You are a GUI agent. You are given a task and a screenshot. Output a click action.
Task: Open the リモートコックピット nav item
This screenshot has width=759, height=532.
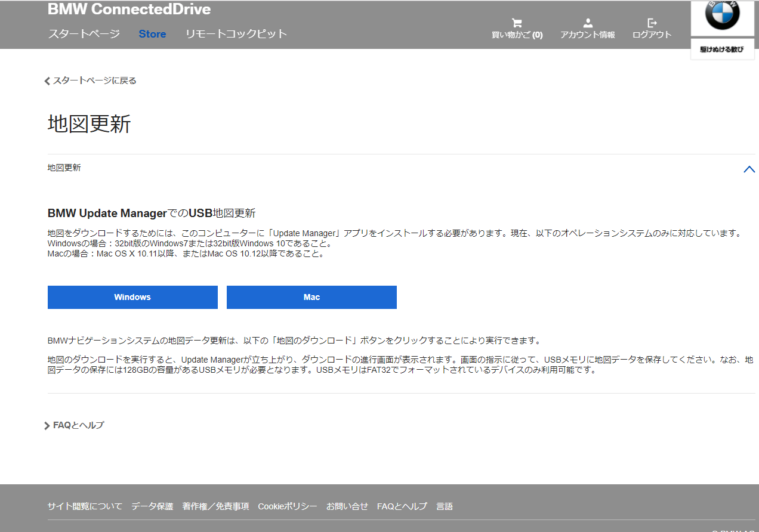[x=236, y=34]
